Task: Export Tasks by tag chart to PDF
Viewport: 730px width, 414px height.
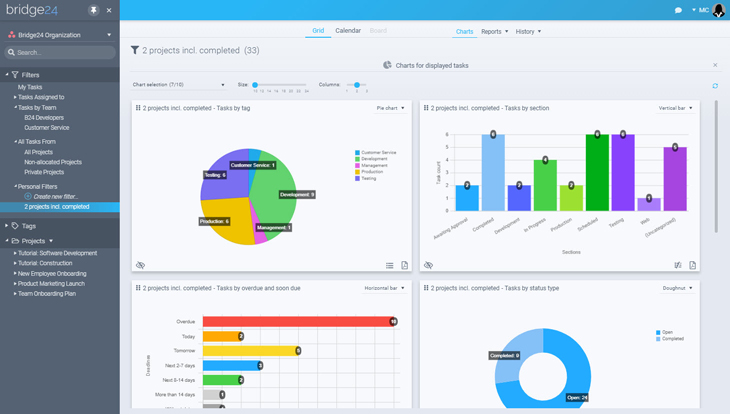Action: [x=405, y=265]
